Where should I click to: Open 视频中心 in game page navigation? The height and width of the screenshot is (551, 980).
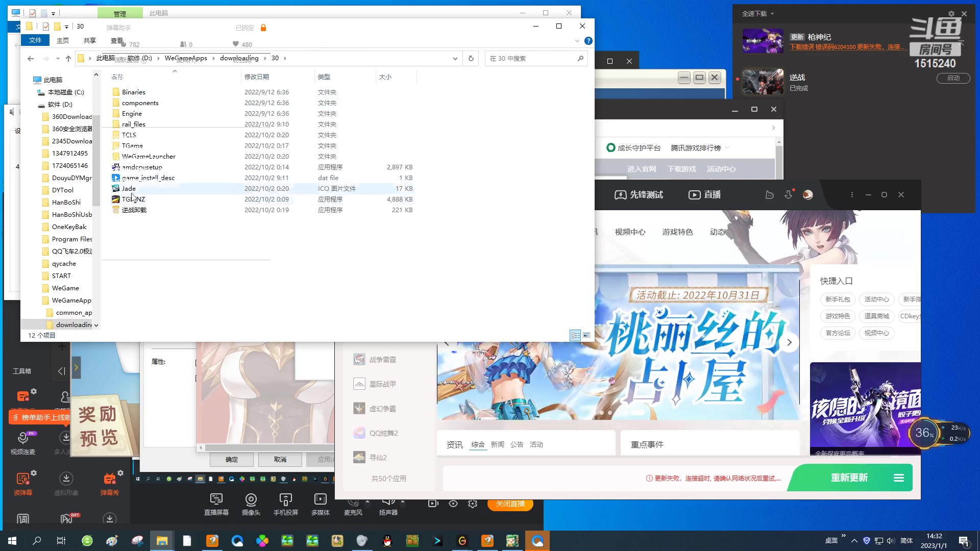point(630,232)
